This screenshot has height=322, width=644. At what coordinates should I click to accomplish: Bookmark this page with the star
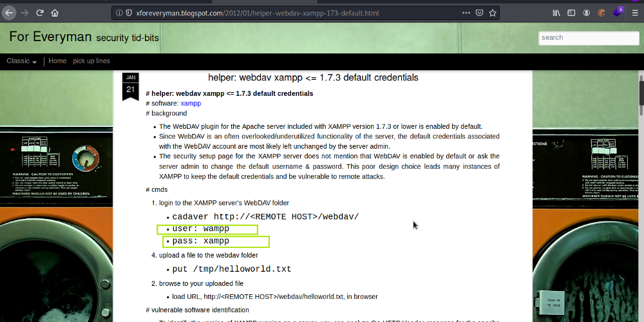tap(493, 13)
